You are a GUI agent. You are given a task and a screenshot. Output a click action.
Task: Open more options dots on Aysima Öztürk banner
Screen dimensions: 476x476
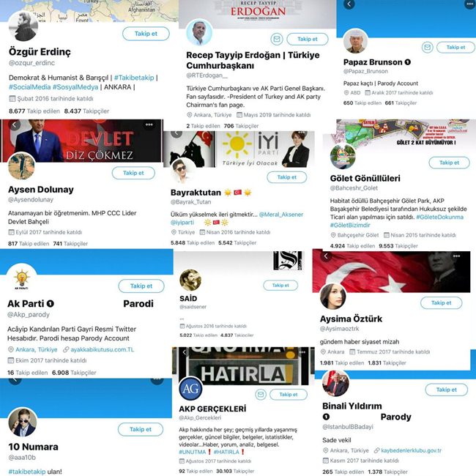pyautogui.click(x=456, y=256)
